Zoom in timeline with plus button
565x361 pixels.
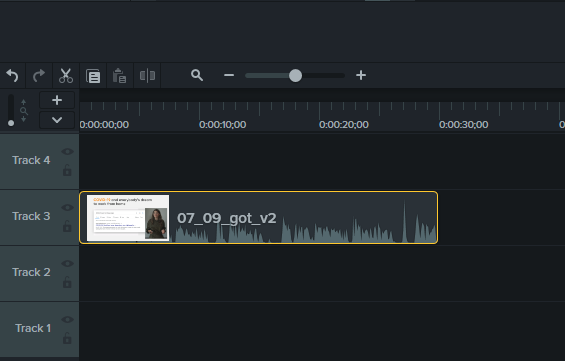(x=361, y=75)
